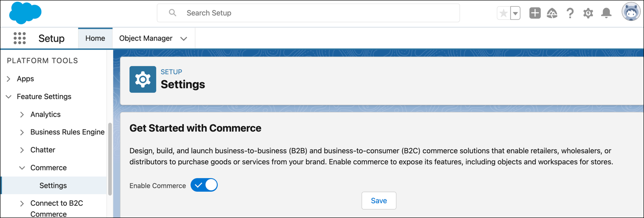Open the Object Manager tab dropdown chevron
Viewport: 644px width, 218px height.
(184, 39)
